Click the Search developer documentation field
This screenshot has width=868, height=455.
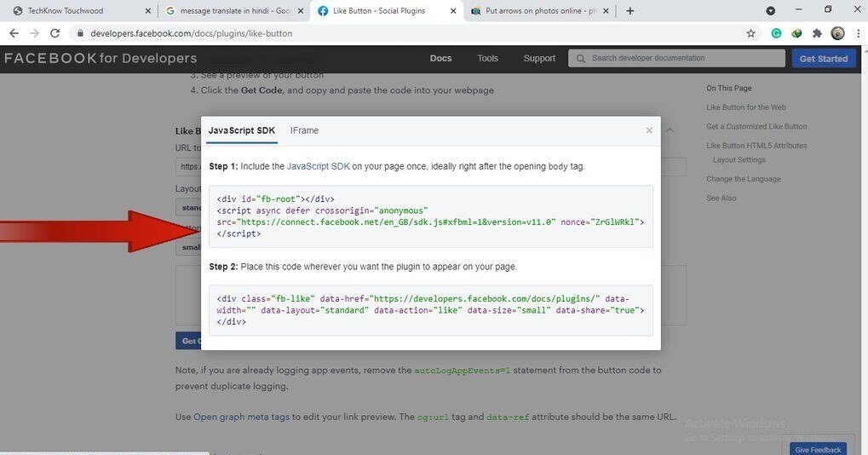(676, 58)
